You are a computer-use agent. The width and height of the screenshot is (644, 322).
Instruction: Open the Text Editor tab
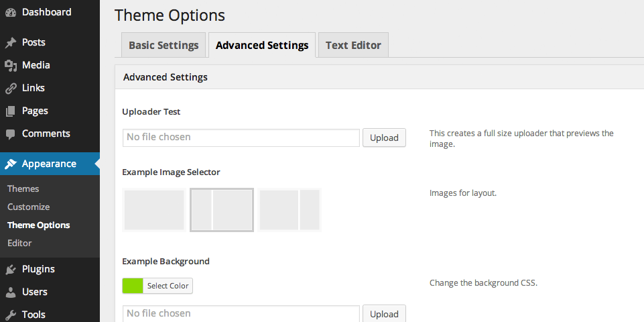[x=353, y=46]
